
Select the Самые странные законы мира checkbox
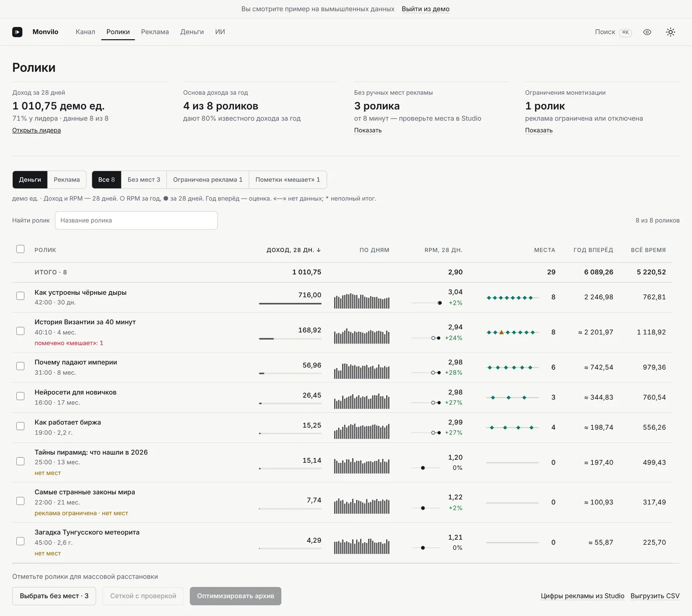20,501
